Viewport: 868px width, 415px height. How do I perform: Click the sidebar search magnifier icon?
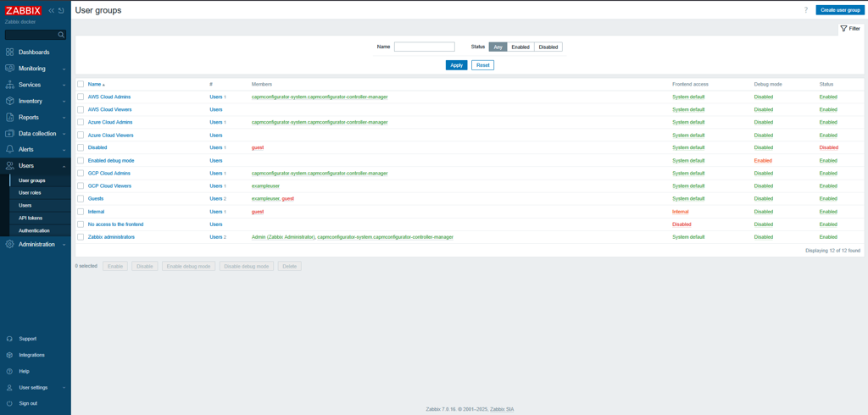[61, 35]
